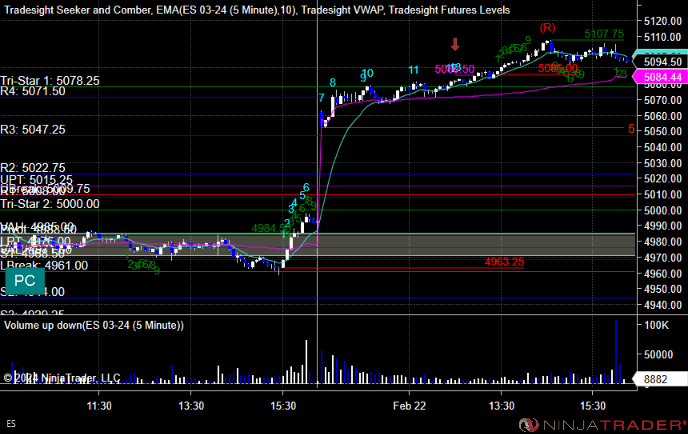The width and height of the screenshot is (688, 434).
Task: Select the red (R) signal label
Action: [x=547, y=28]
